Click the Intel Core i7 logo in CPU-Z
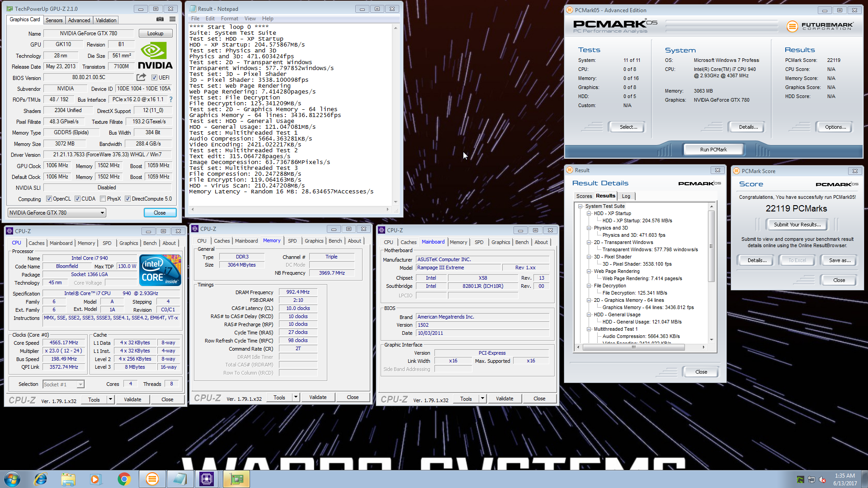The width and height of the screenshot is (868, 488). click(x=160, y=270)
